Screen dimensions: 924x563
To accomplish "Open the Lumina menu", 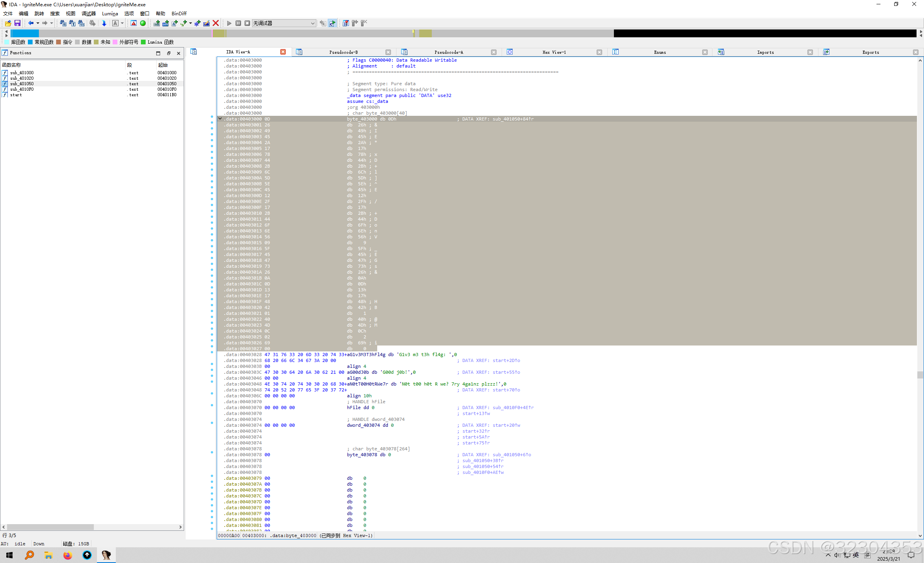I will (x=110, y=13).
